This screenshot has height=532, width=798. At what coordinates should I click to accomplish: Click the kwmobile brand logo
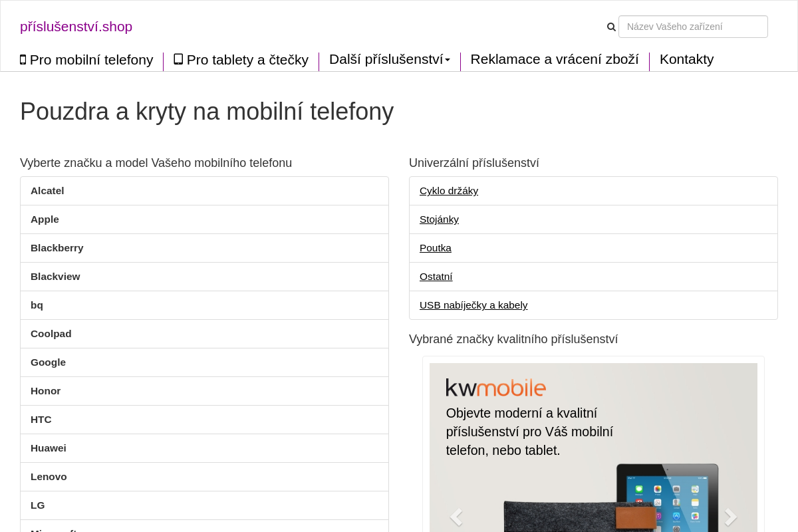[495, 387]
